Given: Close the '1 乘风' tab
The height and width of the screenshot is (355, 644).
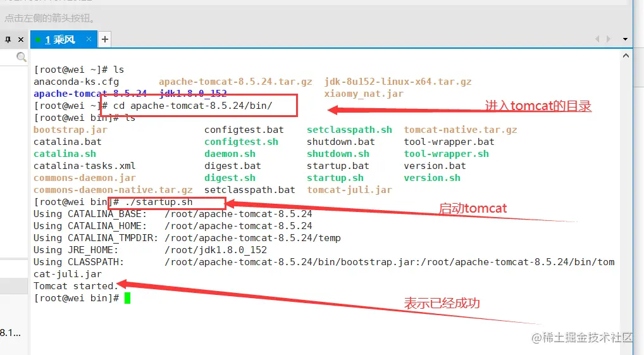Looking at the screenshot, I should [x=89, y=39].
